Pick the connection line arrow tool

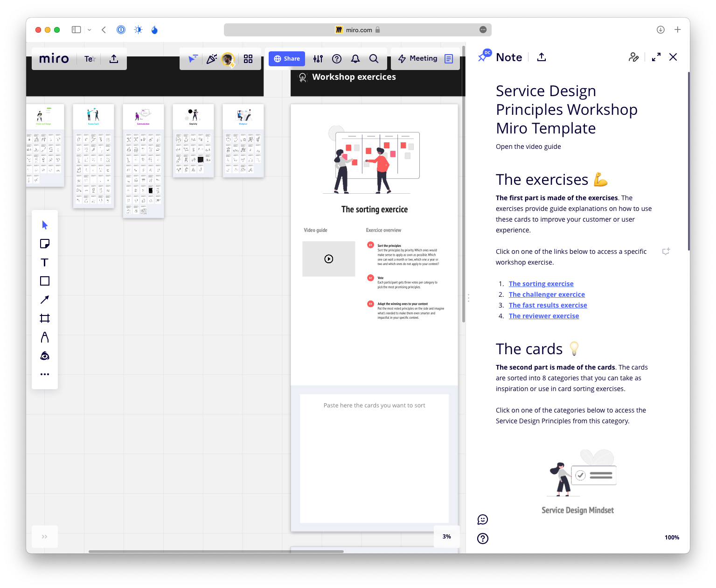pos(45,300)
